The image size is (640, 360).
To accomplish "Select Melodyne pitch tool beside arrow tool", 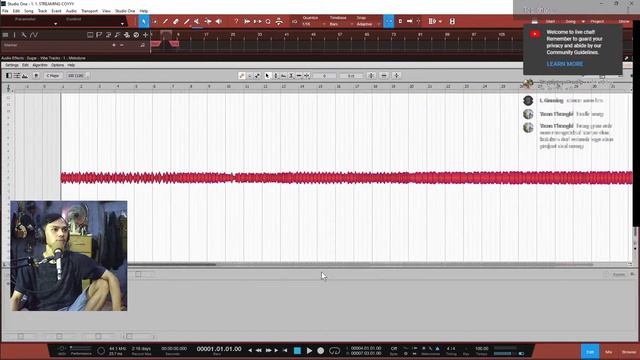I will tap(276, 76).
